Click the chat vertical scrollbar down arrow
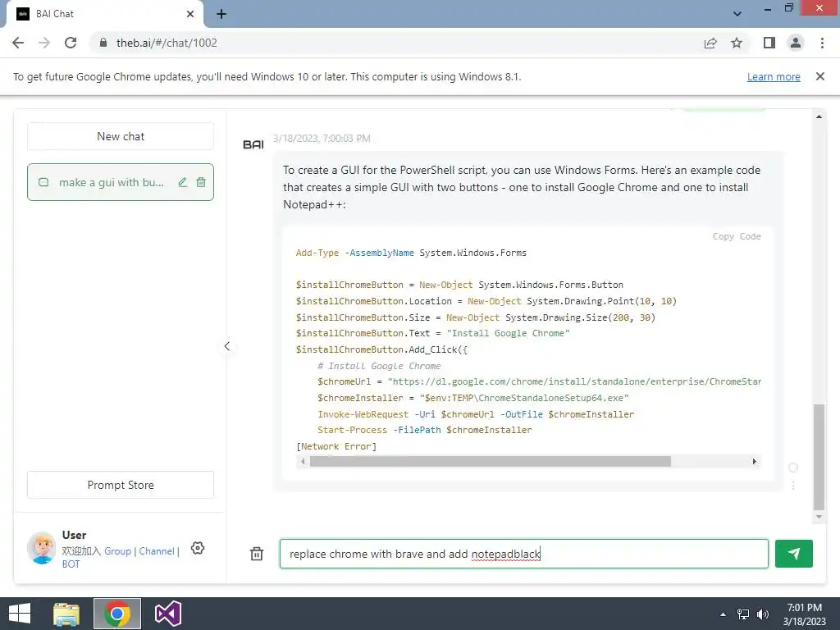 click(819, 517)
